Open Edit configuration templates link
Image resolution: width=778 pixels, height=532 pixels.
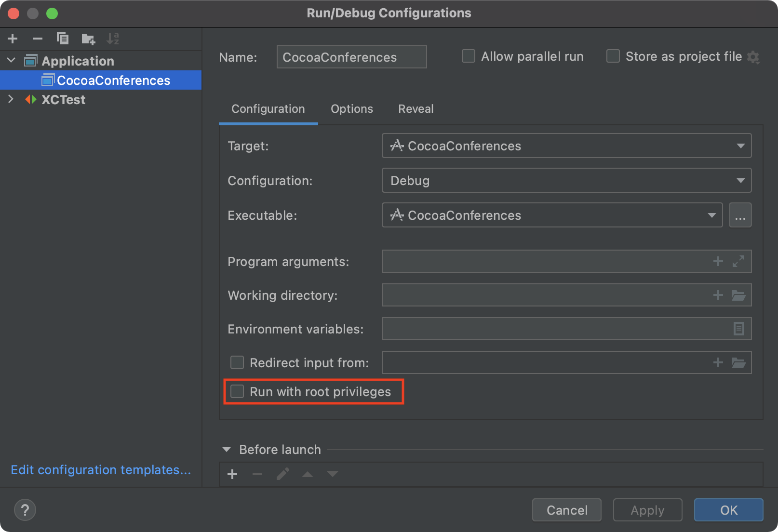(101, 470)
